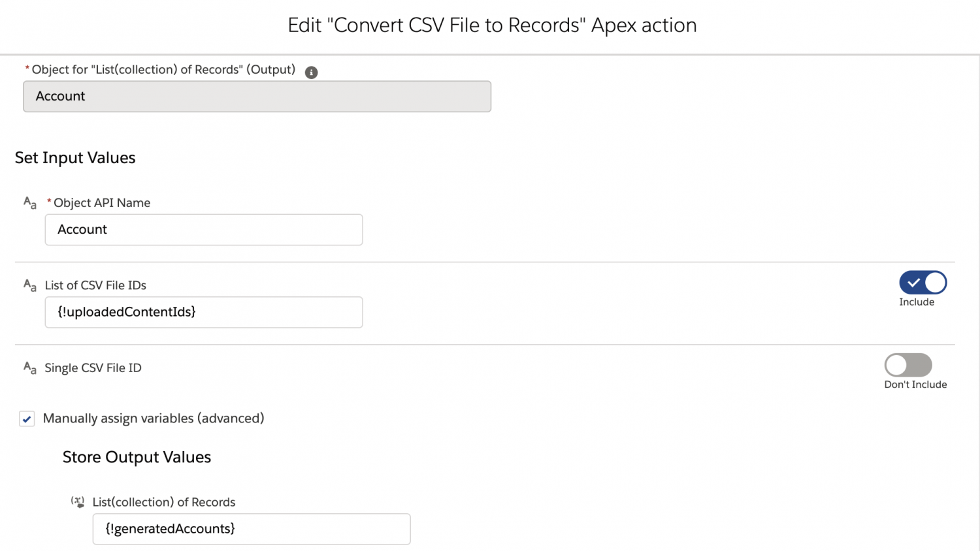The image size is (980, 551).
Task: Click the Set Input Values section heading
Action: pyautogui.click(x=74, y=157)
